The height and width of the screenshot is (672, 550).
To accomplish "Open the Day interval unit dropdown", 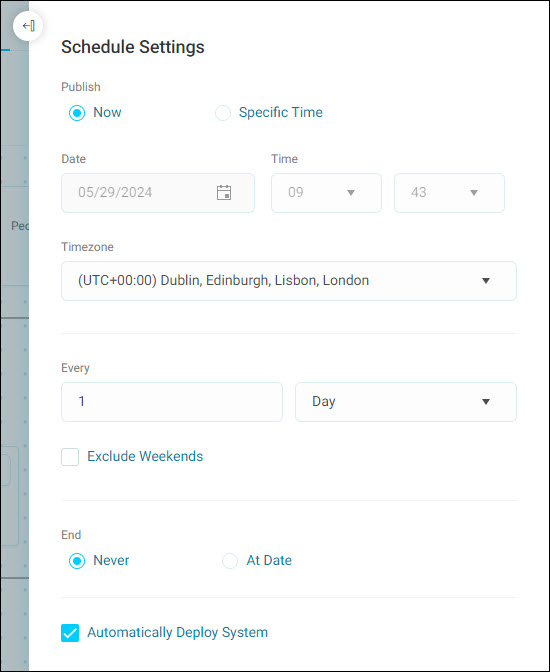I will pyautogui.click(x=406, y=402).
